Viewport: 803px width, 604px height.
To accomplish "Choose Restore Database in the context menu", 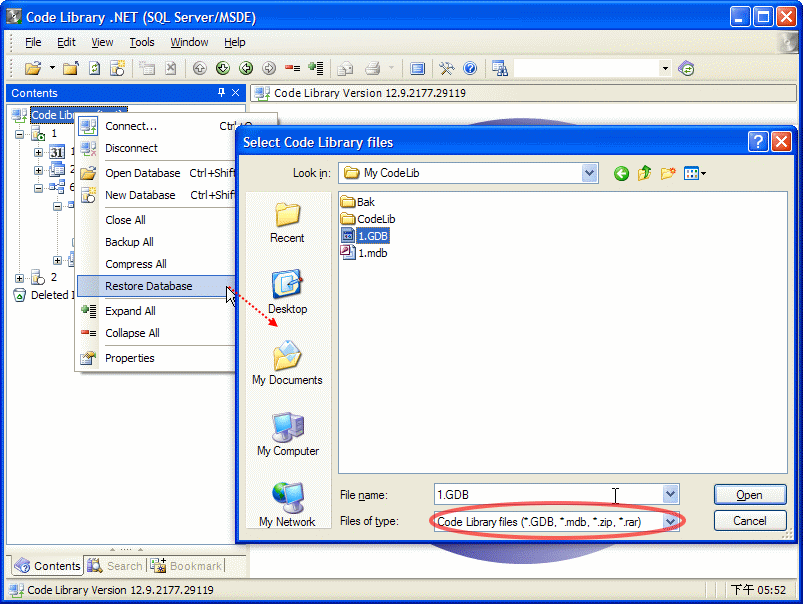I will tap(156, 286).
